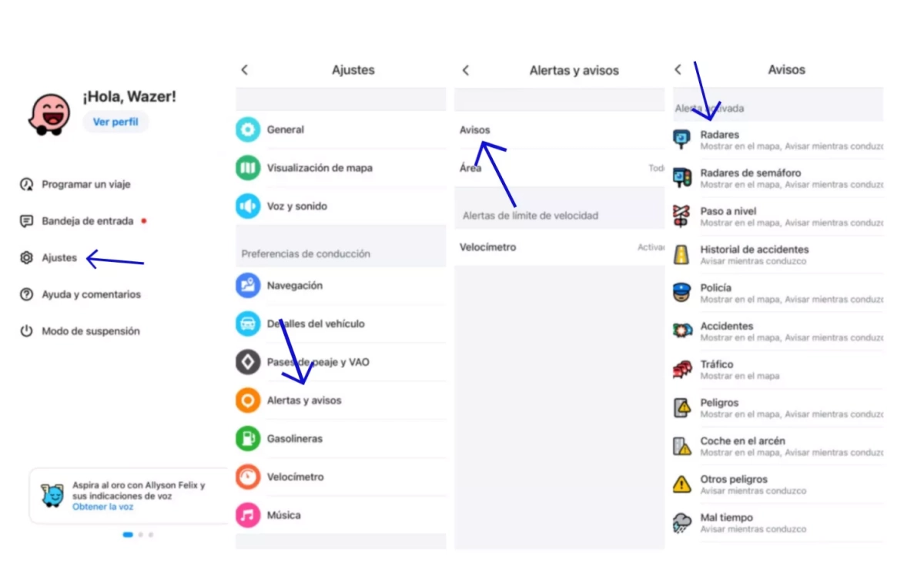This screenshot has width=924, height=583.
Task: Go back from the Ajustes screen
Action: tap(245, 70)
